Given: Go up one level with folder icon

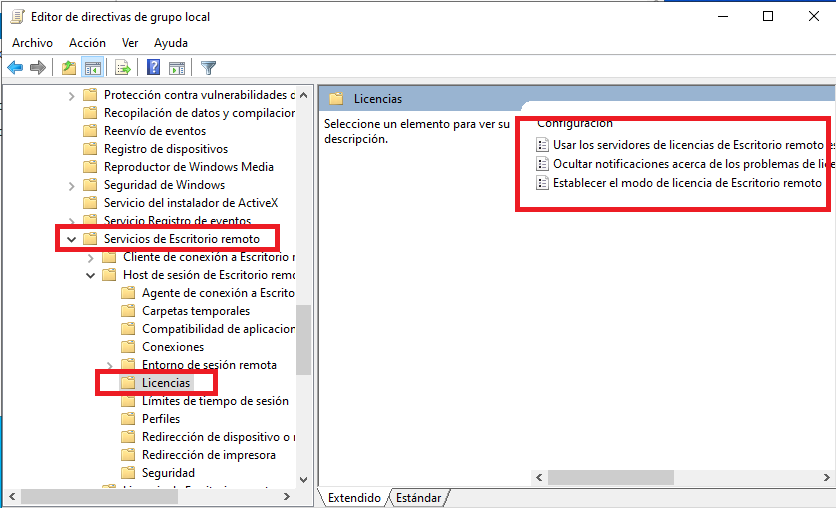Looking at the screenshot, I should coord(69,68).
